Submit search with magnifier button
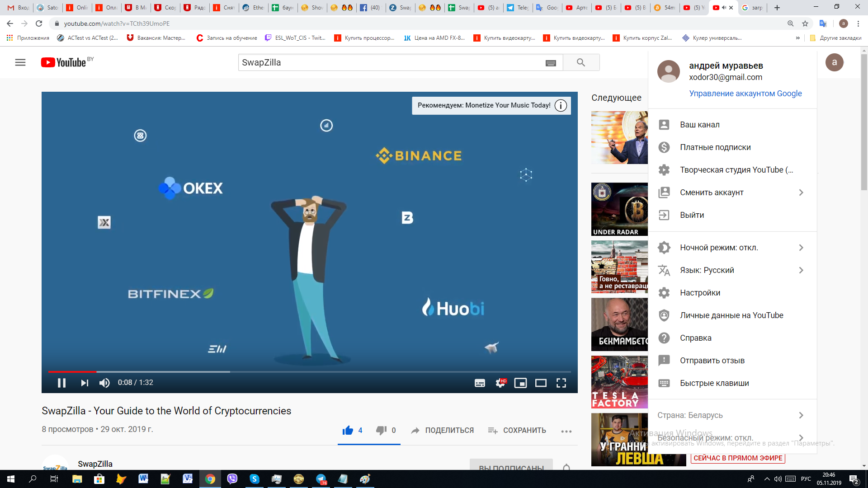Viewport: 868px width, 488px height. (x=581, y=62)
